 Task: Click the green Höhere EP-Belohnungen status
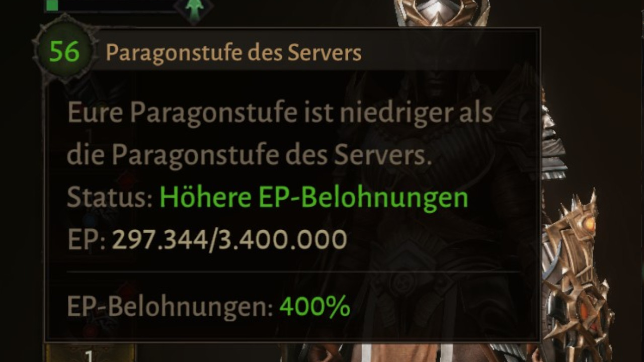[314, 198]
